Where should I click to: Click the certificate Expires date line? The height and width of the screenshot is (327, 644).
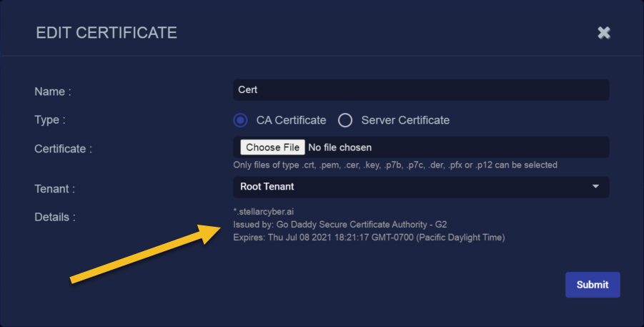[369, 238]
